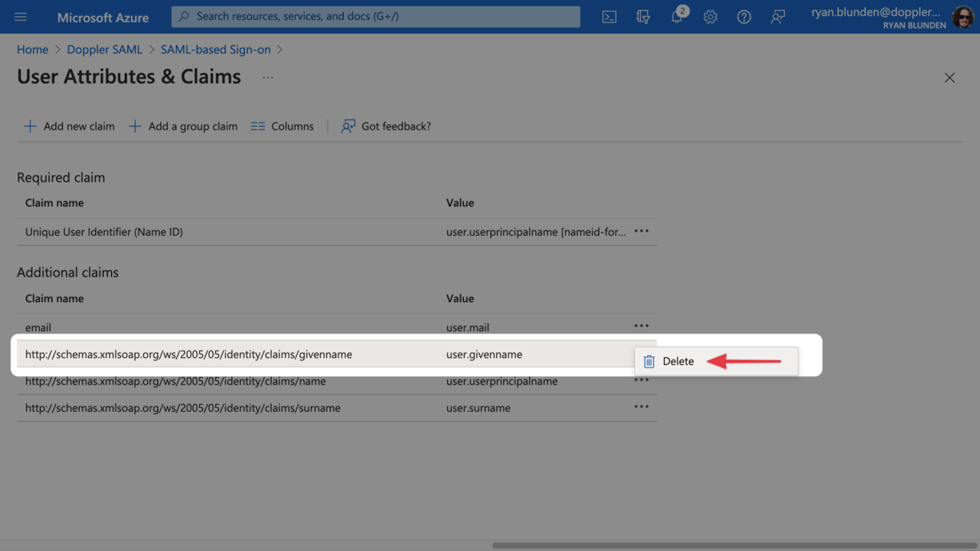Image resolution: width=980 pixels, height=551 pixels.
Task: Click the Additional claims section's Value column header
Action: coord(460,298)
